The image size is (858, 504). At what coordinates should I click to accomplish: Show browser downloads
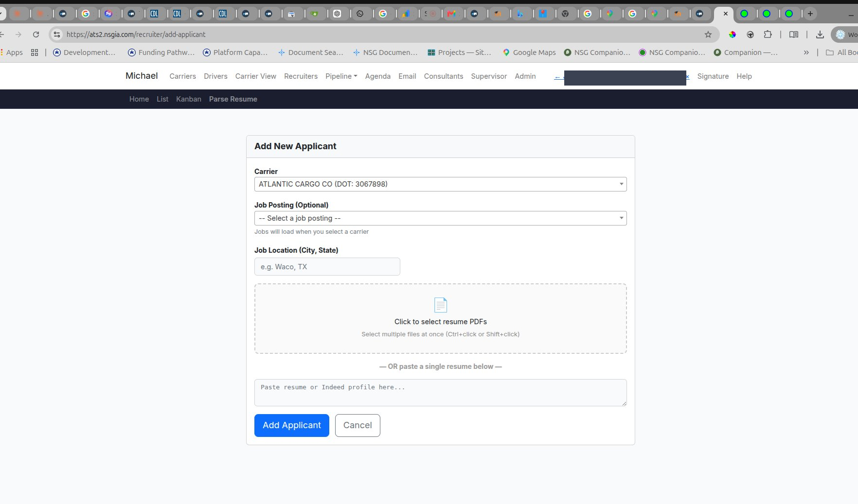coord(820,34)
